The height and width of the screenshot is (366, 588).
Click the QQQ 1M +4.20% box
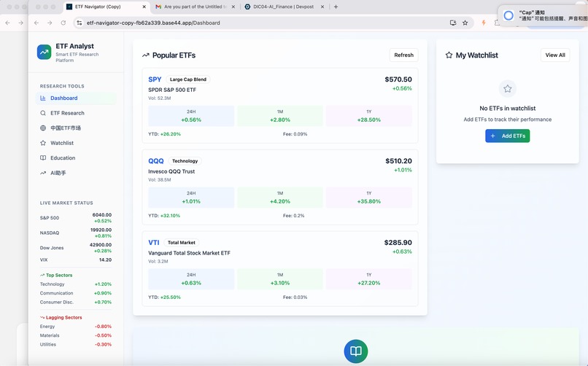pos(280,198)
